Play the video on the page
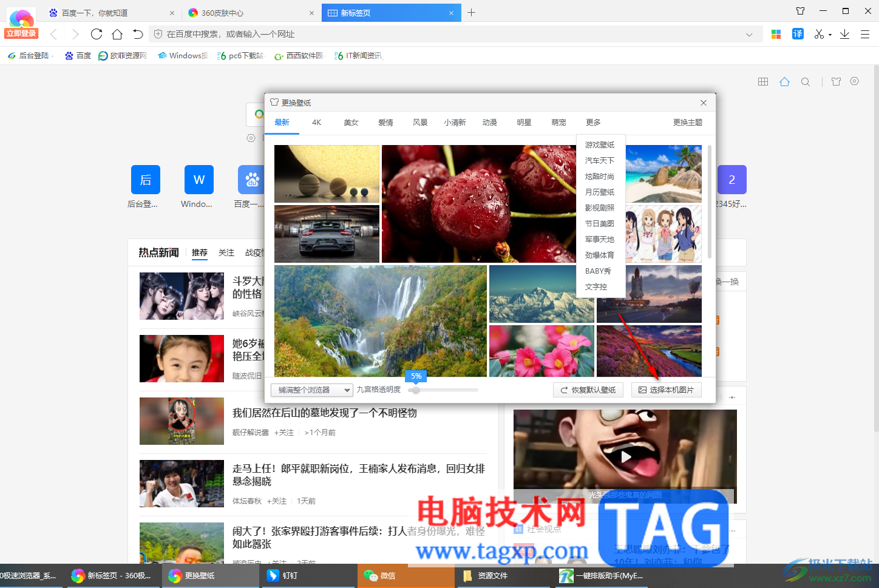The width and height of the screenshot is (879, 588). point(625,456)
